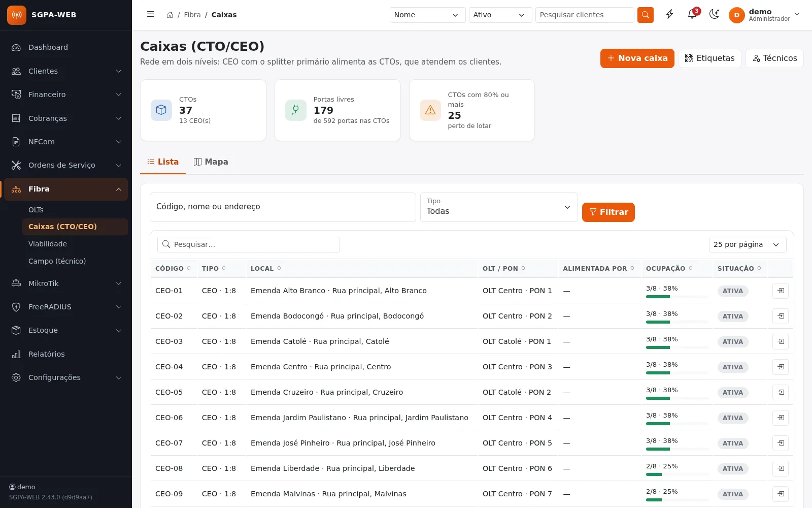Select the Lista tab
Viewport: 812px width, 508px height.
163,162
